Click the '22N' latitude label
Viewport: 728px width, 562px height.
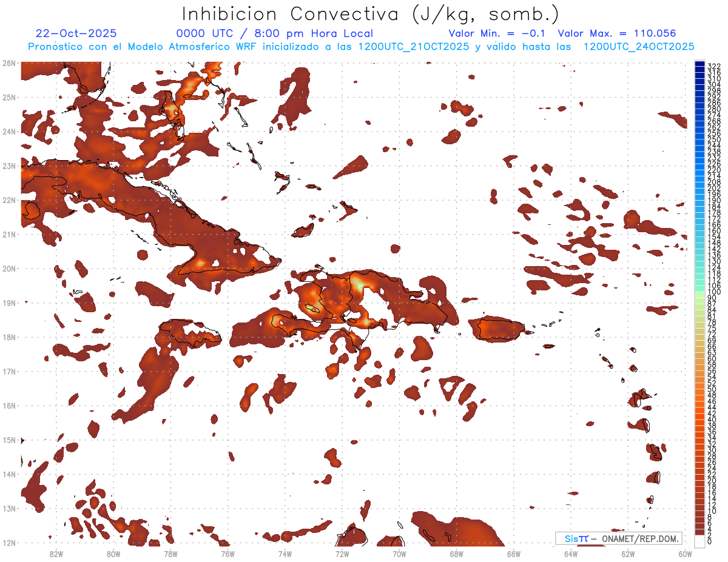click(9, 200)
